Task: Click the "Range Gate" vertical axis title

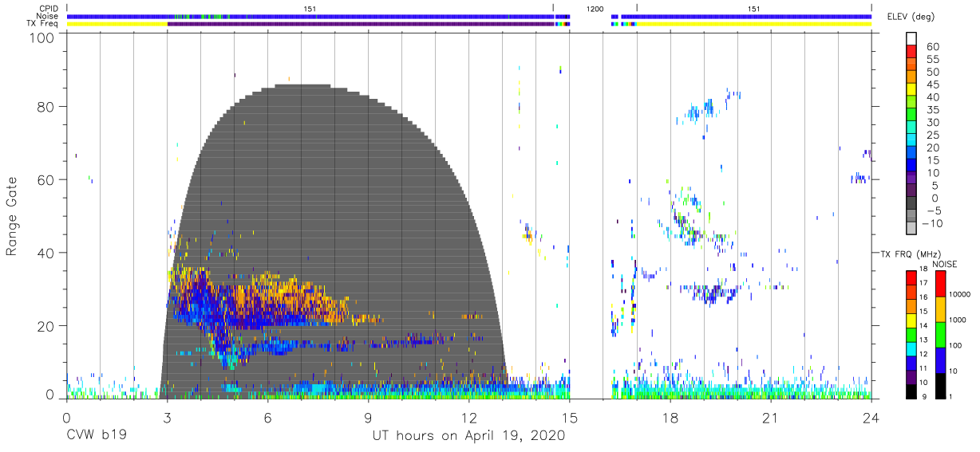Action: 12,216
